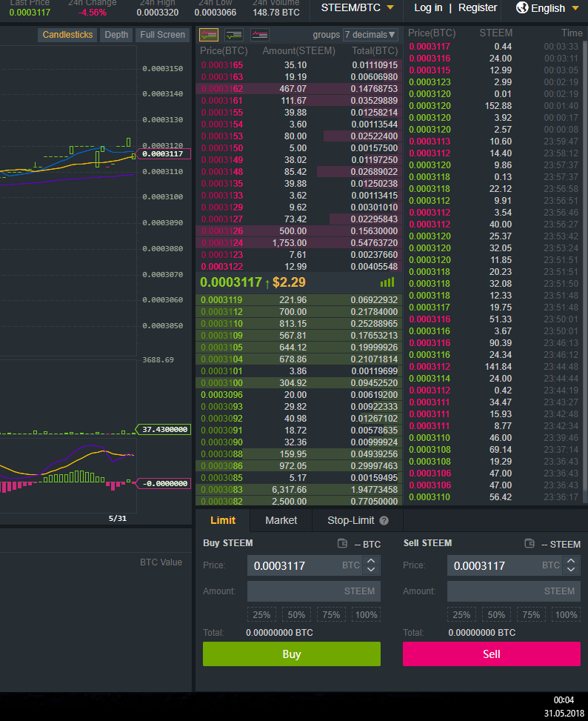Screen dimensions: 588x721
Task: Select buy order at price 0.0003119
Action: (299, 300)
